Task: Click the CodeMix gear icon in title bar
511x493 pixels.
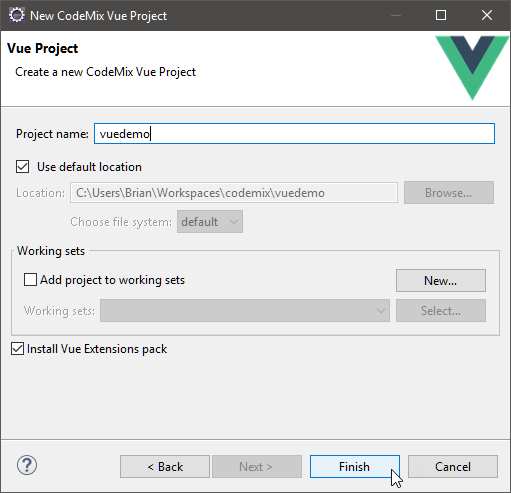Action: [x=16, y=15]
